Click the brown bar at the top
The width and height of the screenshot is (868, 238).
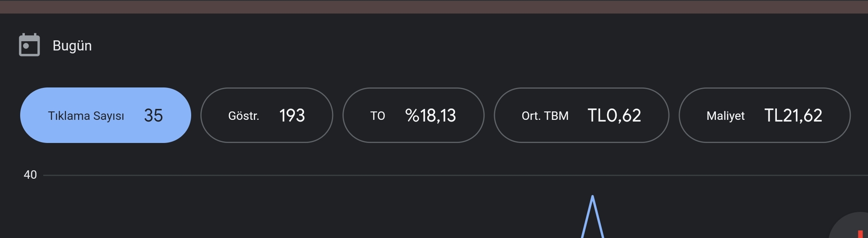click(434, 7)
